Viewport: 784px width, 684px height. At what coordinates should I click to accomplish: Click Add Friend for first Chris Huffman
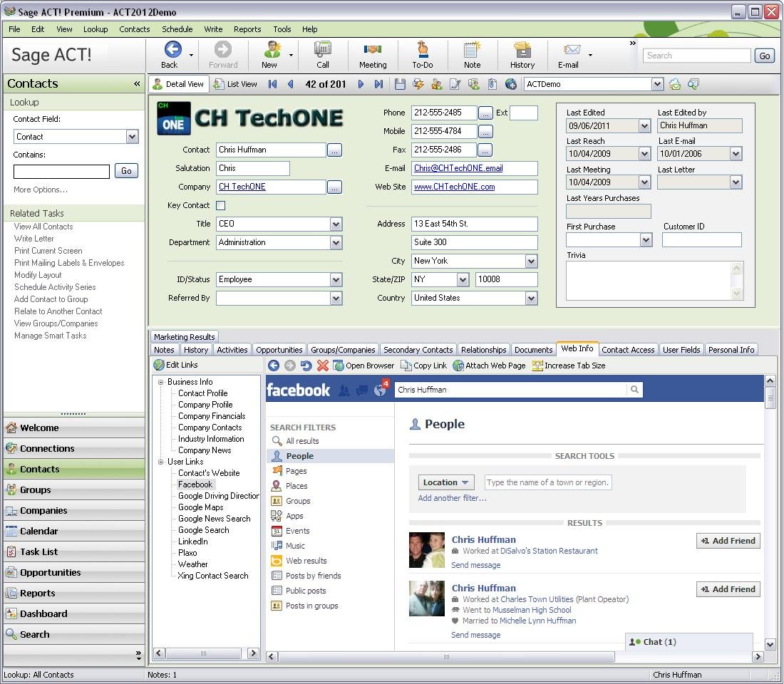(x=728, y=541)
